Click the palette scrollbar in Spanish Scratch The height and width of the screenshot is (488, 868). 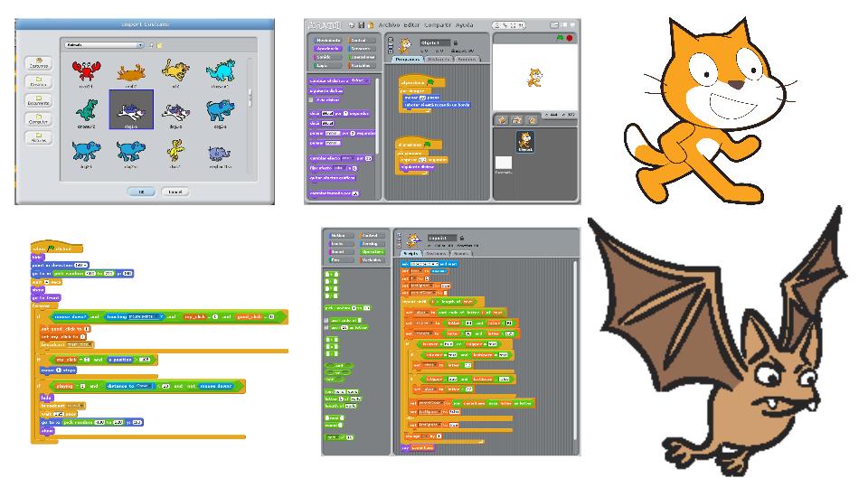tap(377, 116)
